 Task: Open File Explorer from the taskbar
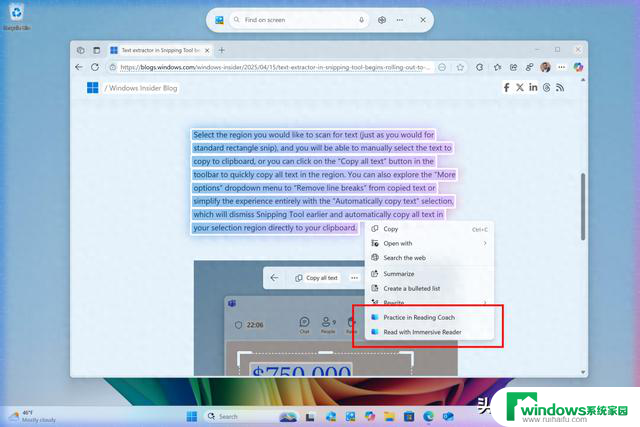point(389,417)
